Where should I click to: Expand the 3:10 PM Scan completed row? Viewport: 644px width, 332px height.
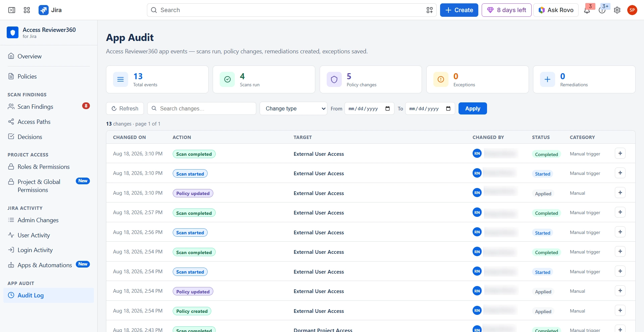point(620,153)
